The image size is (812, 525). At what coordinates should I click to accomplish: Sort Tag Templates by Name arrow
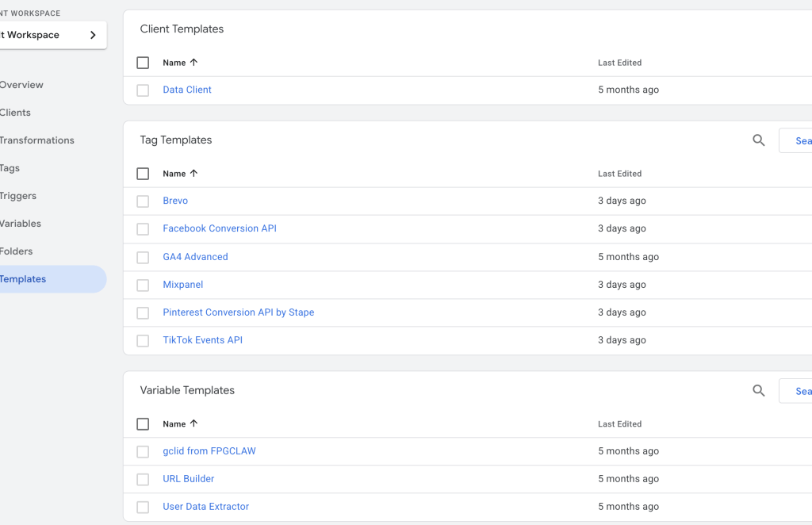point(193,174)
